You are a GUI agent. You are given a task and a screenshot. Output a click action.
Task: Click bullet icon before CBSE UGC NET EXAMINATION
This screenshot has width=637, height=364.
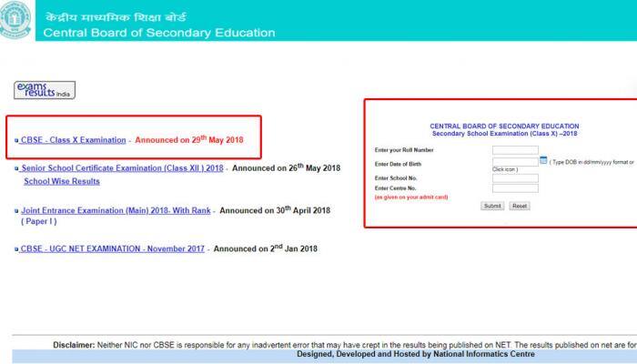(x=16, y=249)
